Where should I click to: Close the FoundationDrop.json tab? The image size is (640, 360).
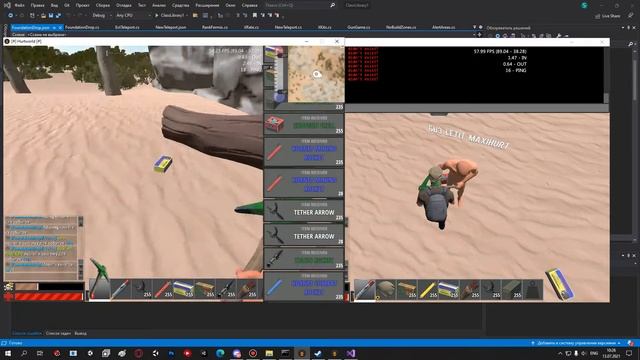[60, 27]
